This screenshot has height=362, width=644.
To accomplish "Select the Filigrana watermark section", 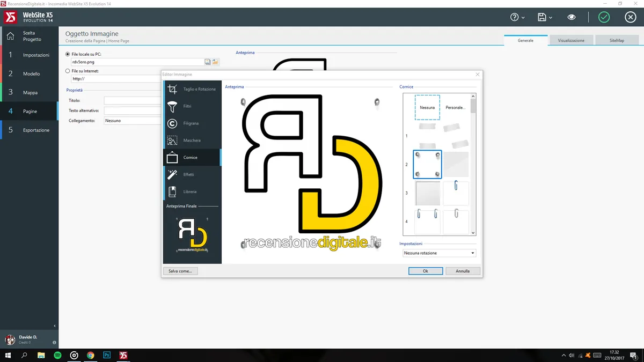I will click(192, 123).
